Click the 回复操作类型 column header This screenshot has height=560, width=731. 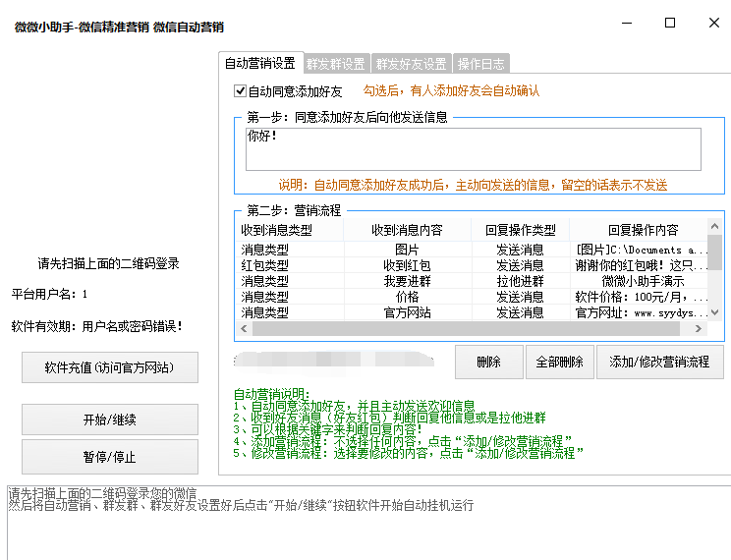pos(521,230)
